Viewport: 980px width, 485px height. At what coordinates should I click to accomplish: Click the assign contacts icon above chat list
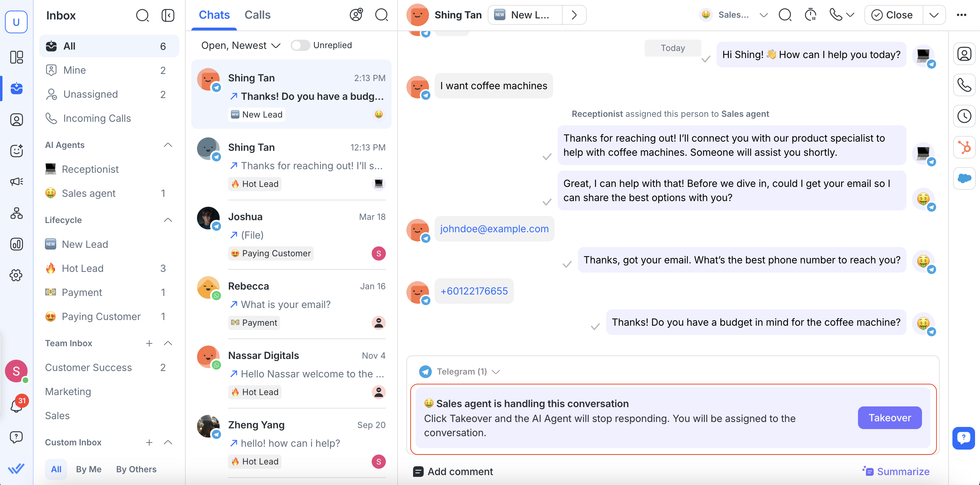click(x=356, y=15)
